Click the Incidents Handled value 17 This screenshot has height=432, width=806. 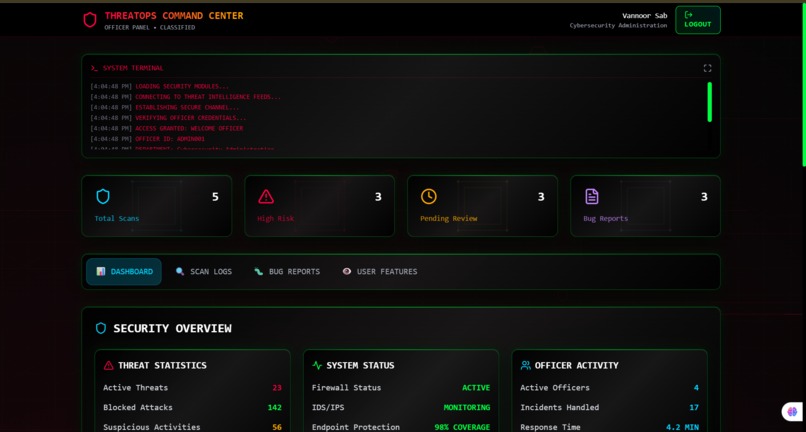694,407
